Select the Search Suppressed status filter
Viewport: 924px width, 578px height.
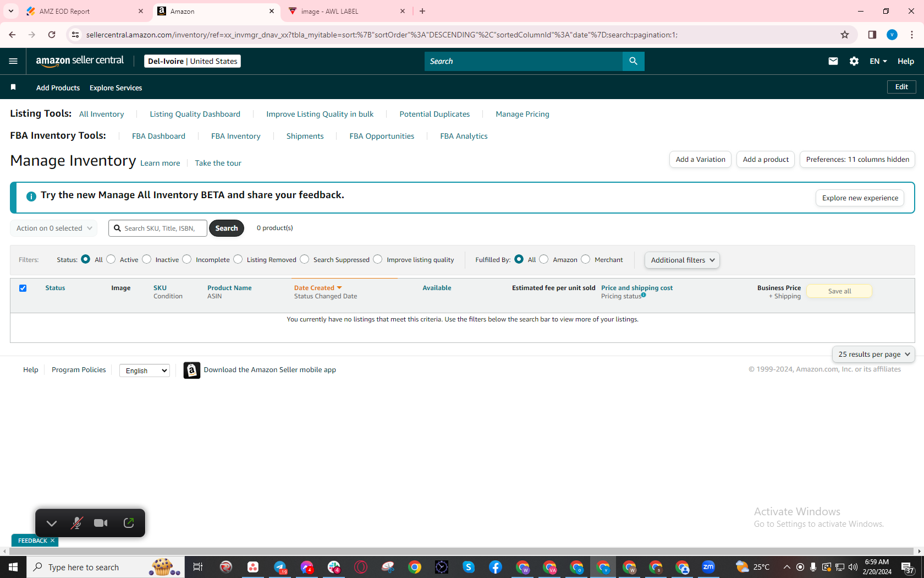coord(305,259)
